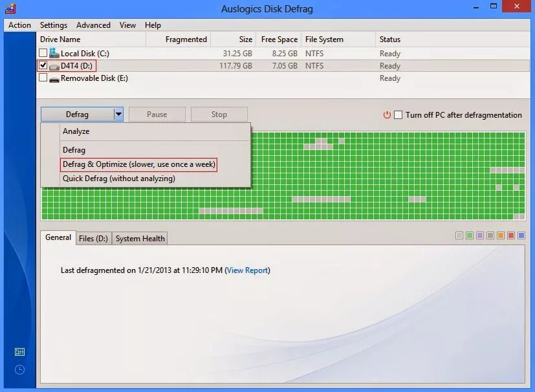Click the Stop button
This screenshot has height=392, width=535.
point(219,114)
